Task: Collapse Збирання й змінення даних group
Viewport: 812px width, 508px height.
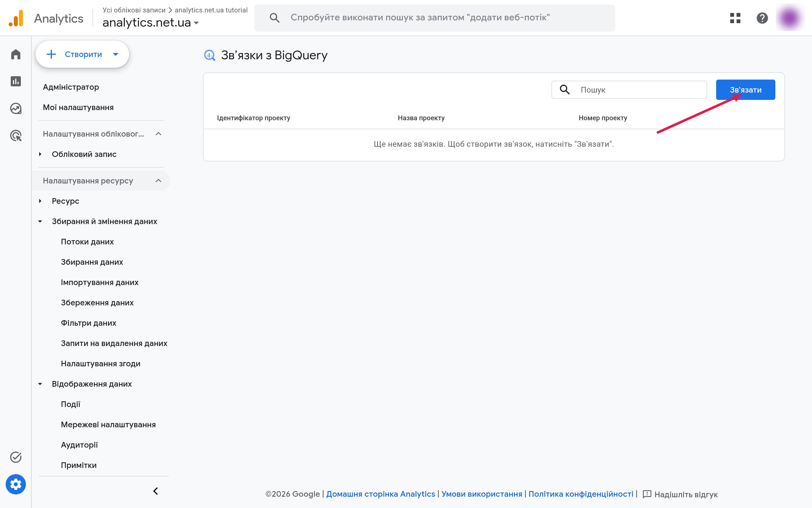Action: [40, 222]
